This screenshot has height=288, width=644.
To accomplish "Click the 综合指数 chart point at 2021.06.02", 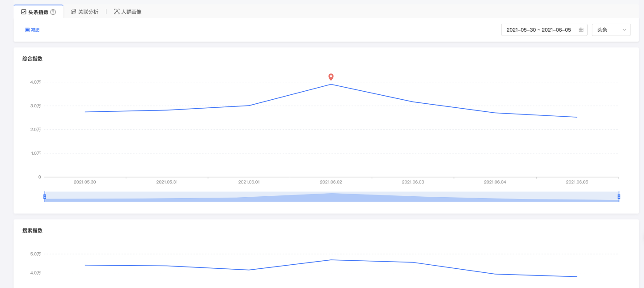I will (331, 85).
